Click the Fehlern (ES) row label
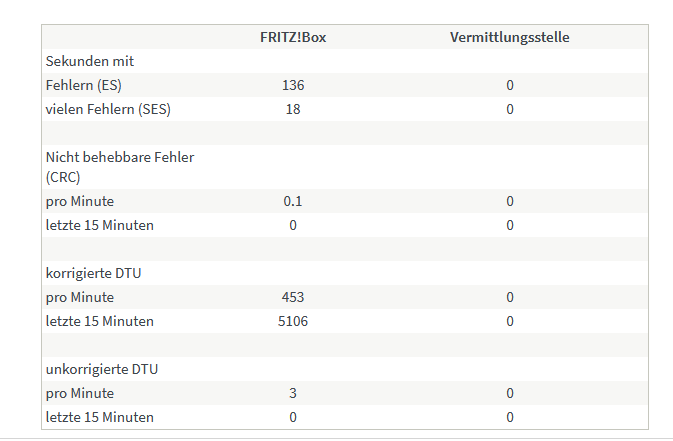 pyautogui.click(x=84, y=85)
